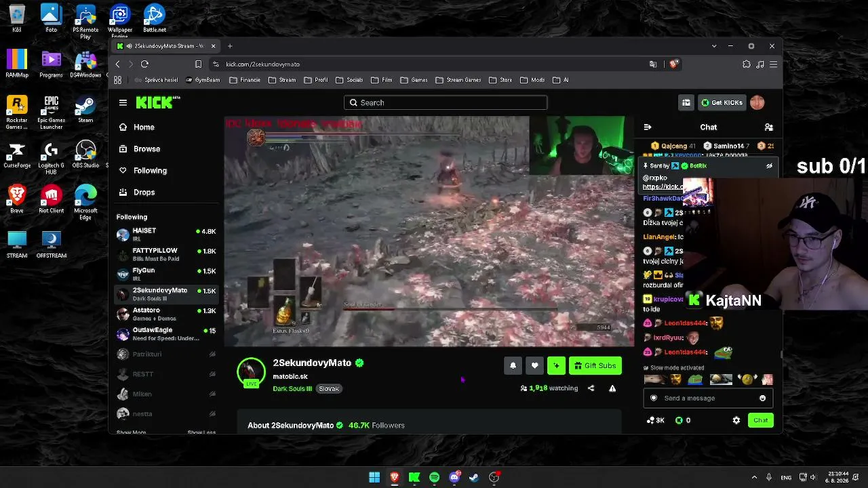Click the Get KICKs button
Screen dimensions: 868x488
[722, 102]
